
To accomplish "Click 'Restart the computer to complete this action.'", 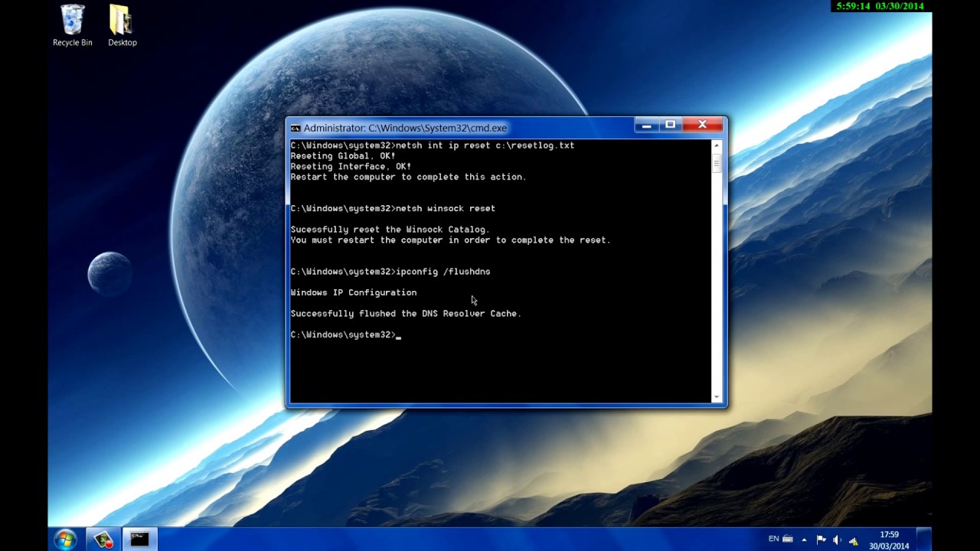I will (x=409, y=177).
